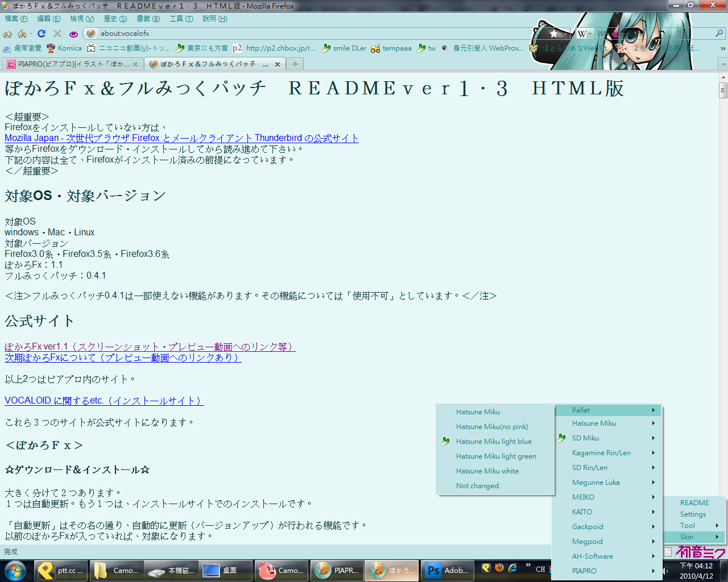Click the Windows Start orb
The width and height of the screenshot is (728, 582).
coord(15,570)
